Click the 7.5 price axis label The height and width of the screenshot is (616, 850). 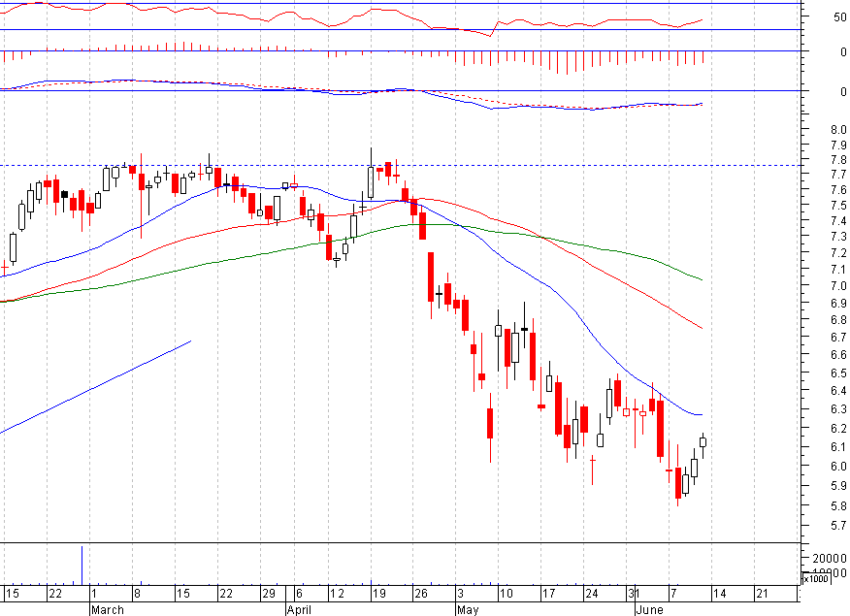tap(838, 206)
